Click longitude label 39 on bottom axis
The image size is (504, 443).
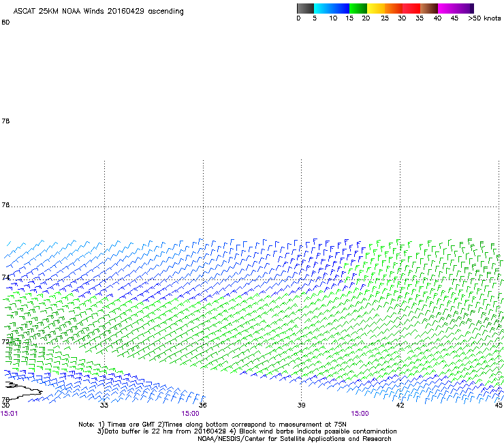[301, 405]
